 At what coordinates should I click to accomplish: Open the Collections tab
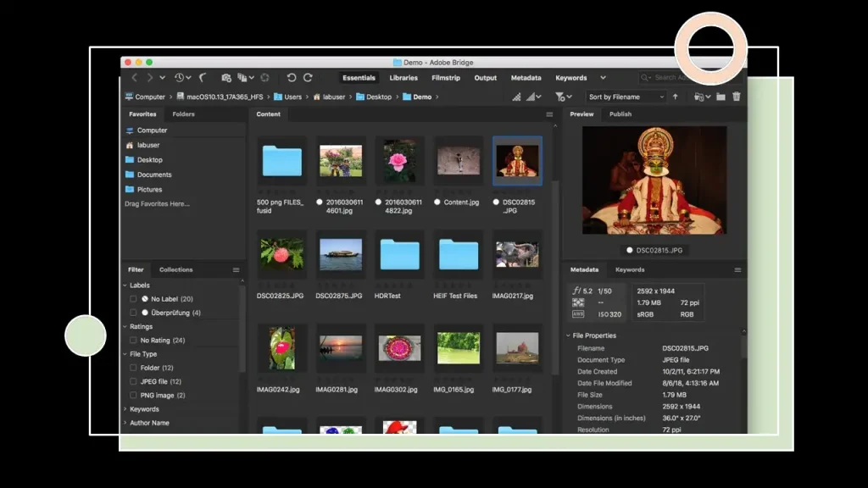click(175, 269)
